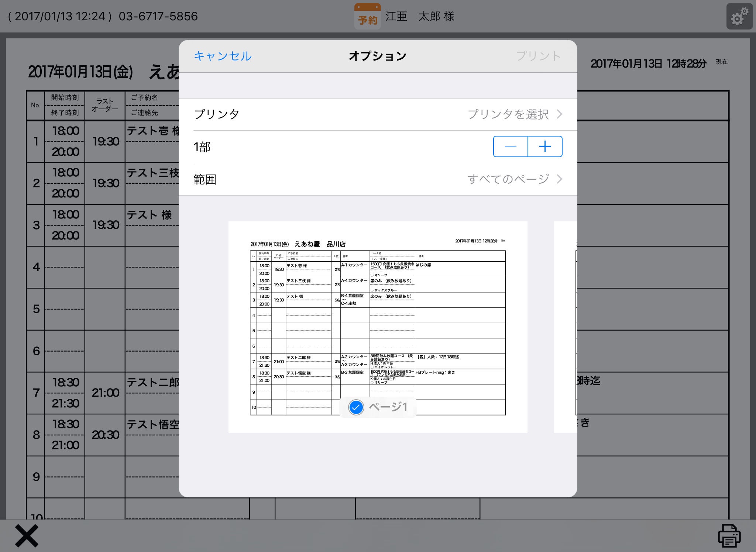Tap the timestamp 2017年01月13日 12時28分
This screenshot has height=552, width=756.
pos(648,63)
